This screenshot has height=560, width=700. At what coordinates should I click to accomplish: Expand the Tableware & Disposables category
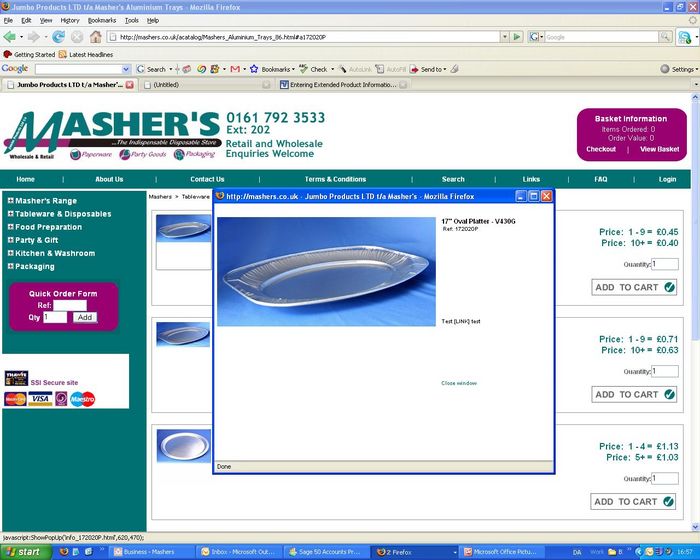pyautogui.click(x=10, y=214)
